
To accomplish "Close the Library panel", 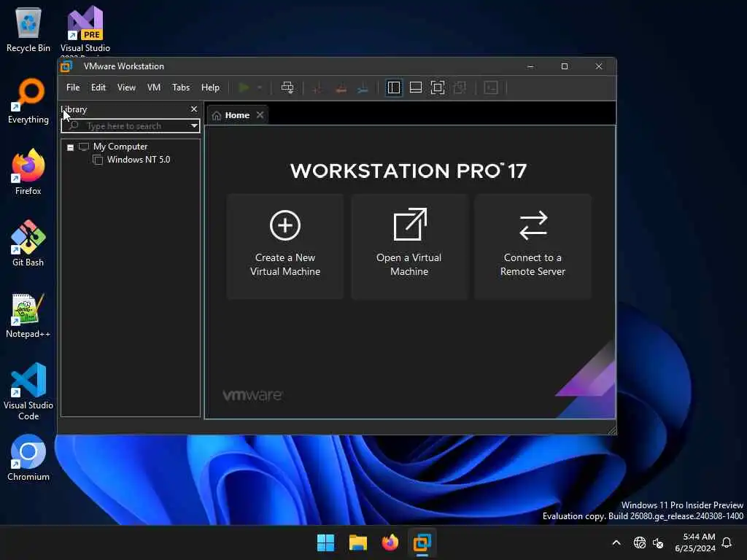I will (x=194, y=109).
